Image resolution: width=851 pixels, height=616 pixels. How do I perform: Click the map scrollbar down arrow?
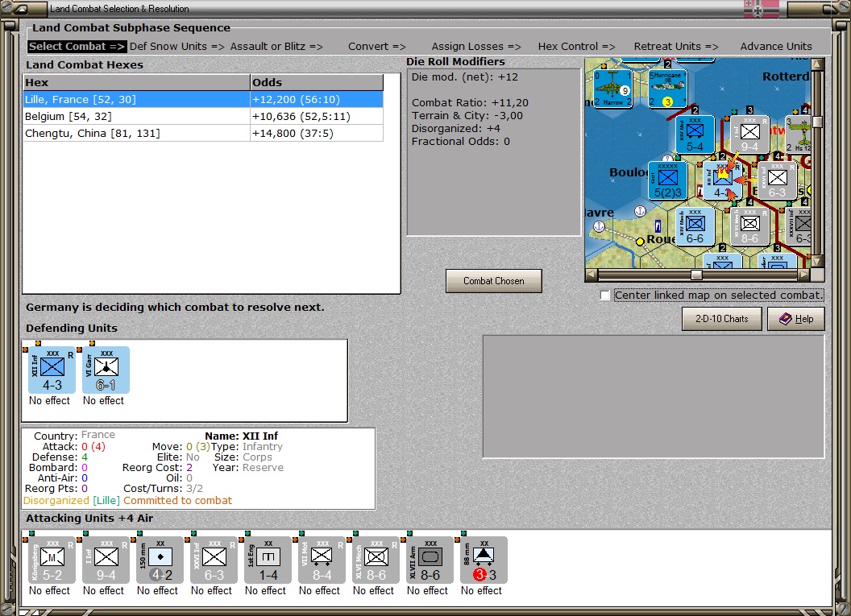(x=817, y=262)
